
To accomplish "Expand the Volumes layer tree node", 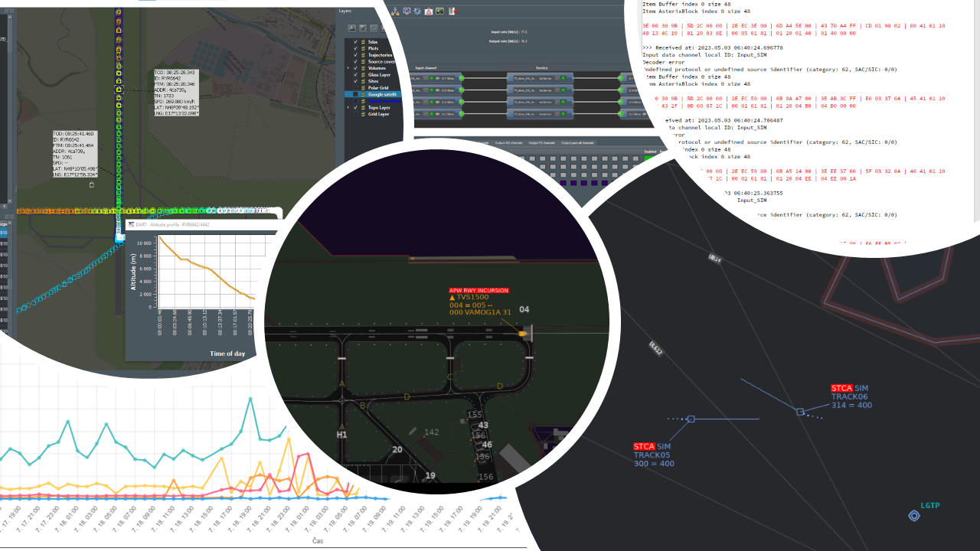I will (x=348, y=68).
